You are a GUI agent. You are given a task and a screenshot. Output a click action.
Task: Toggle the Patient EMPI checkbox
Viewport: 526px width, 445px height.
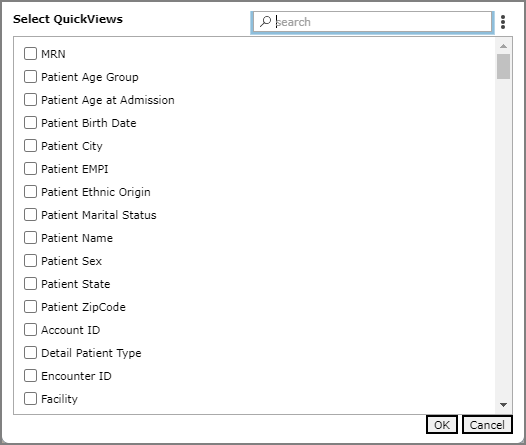(x=30, y=169)
